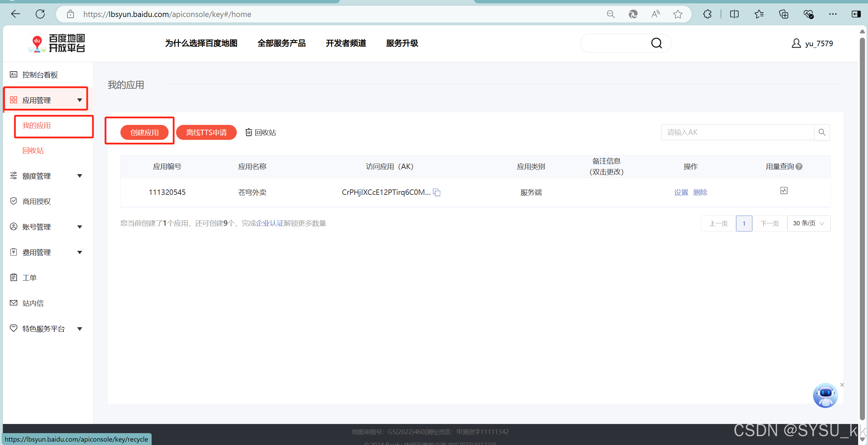The image size is (868, 445).
Task: Click the yu_7579 user avatar icon
Action: point(796,43)
